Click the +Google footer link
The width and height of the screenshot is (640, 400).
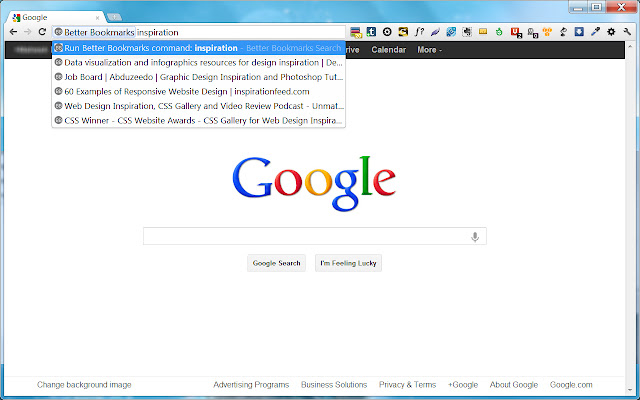(x=463, y=384)
